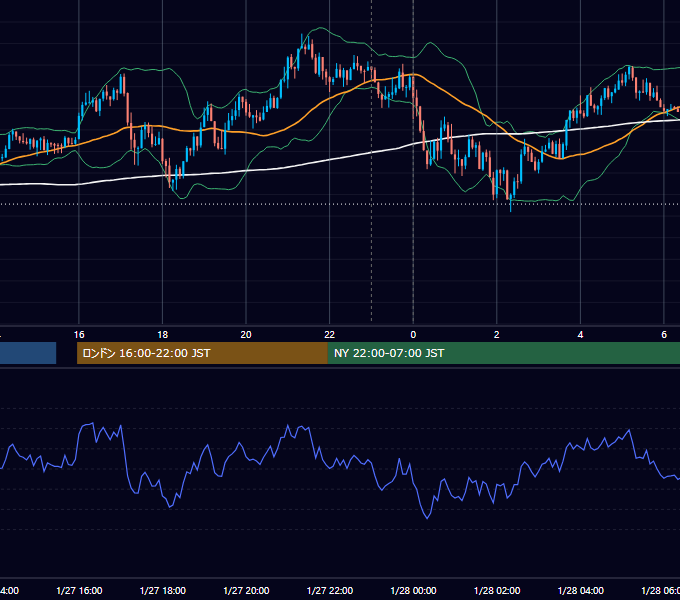Click the 1/28 00:00 date label
The width and height of the screenshot is (680, 600).
(413, 590)
